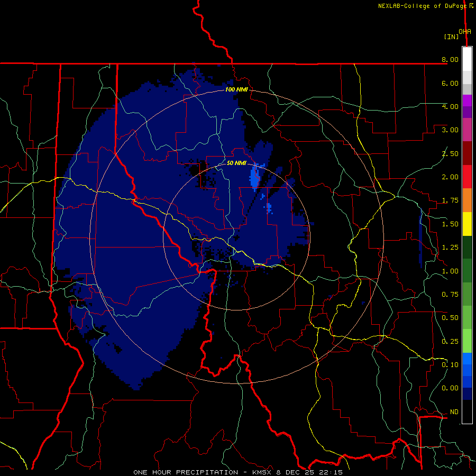Image resolution: width=476 pixels, height=476 pixels.
Task: Select the white swatch atop the color scale
Action: tap(467, 59)
